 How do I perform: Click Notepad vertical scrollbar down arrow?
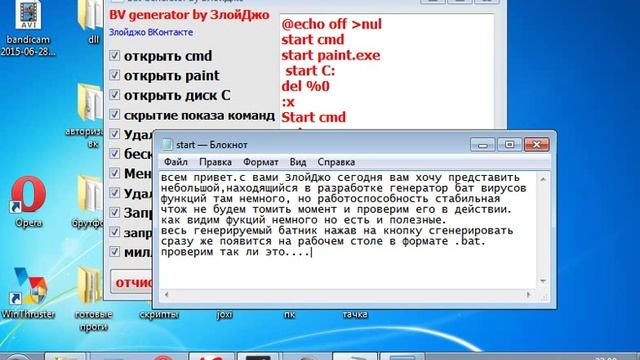coord(543,281)
